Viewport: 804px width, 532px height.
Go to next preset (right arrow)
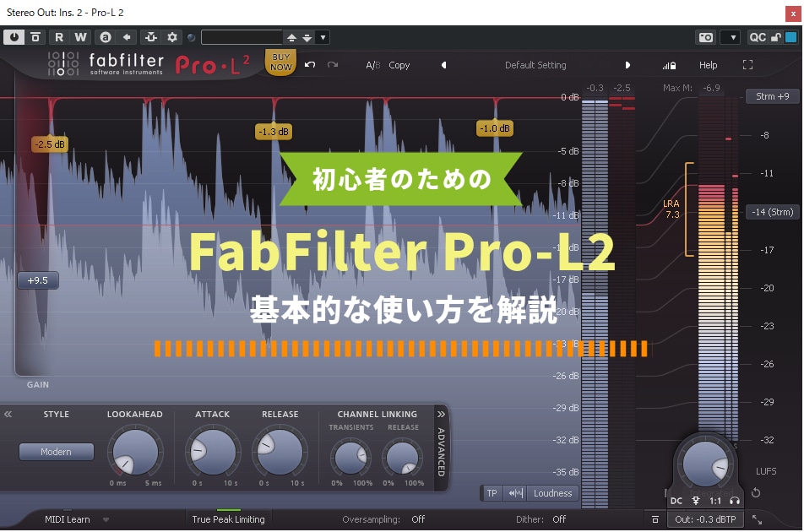[x=627, y=65]
